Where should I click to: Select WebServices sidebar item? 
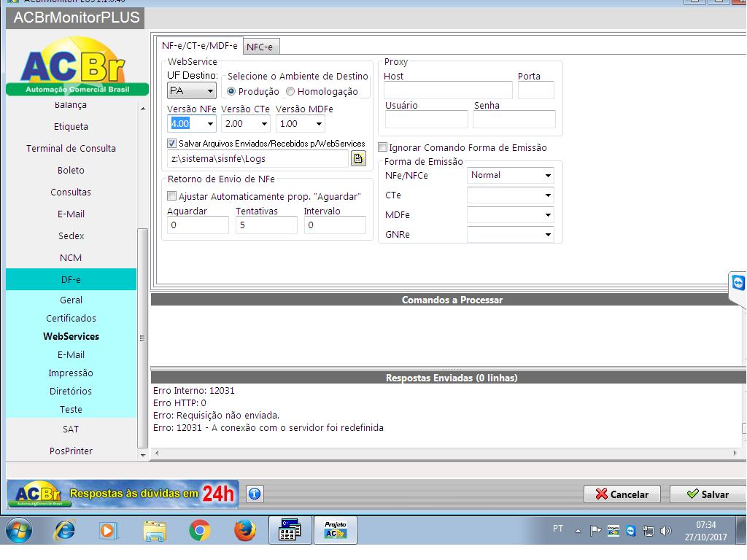(x=71, y=336)
